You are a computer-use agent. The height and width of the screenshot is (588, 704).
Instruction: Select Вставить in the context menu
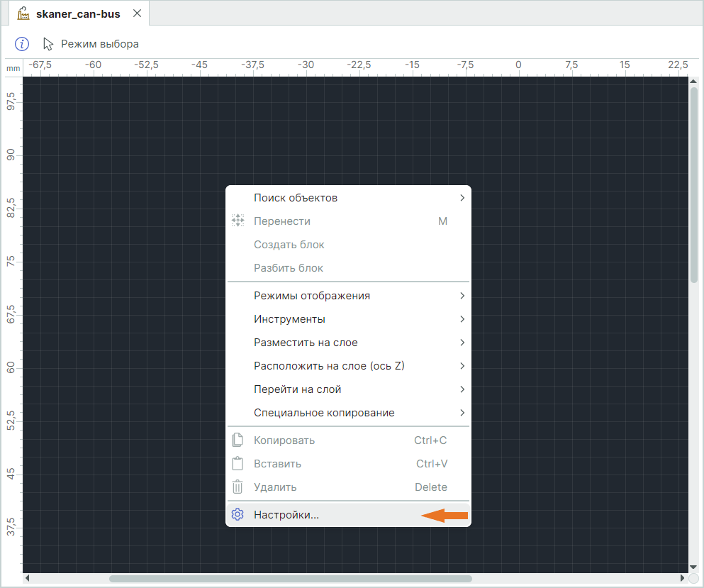click(x=348, y=464)
